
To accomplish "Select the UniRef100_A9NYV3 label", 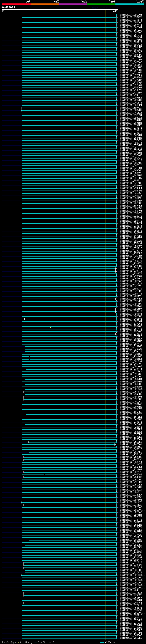I will pyautogui.click(x=131, y=314).
